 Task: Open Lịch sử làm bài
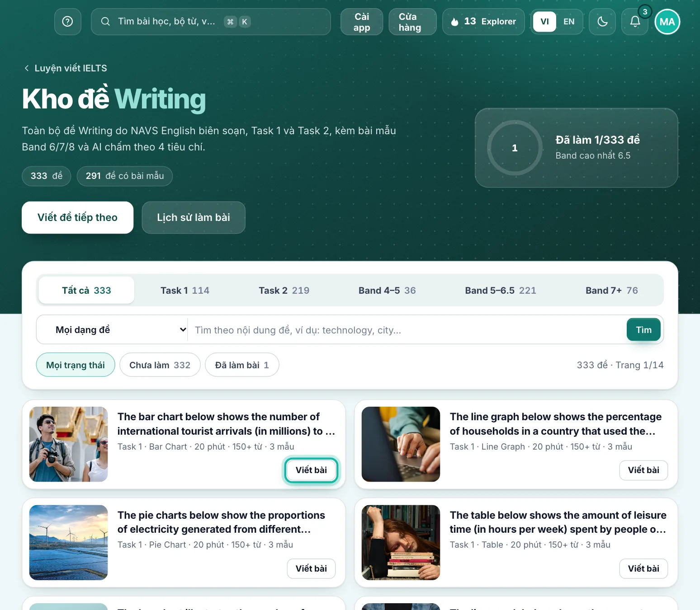[x=194, y=217]
